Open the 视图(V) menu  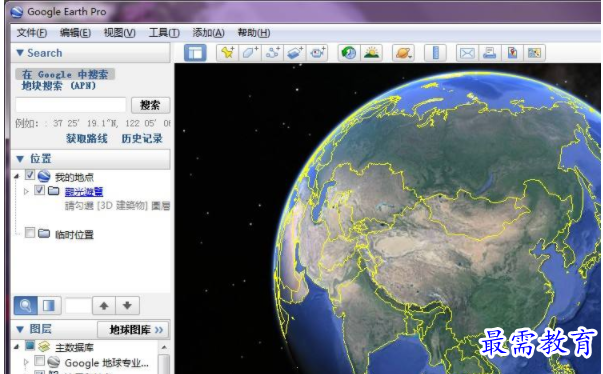pos(120,33)
